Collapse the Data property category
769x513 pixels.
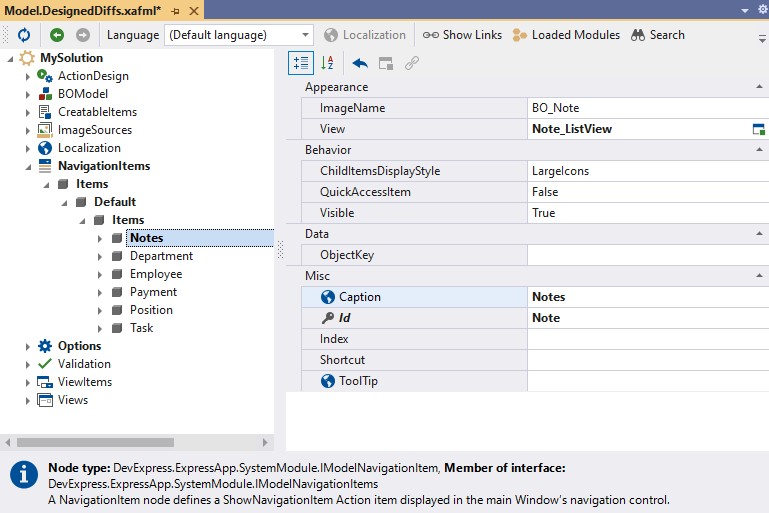coord(759,234)
